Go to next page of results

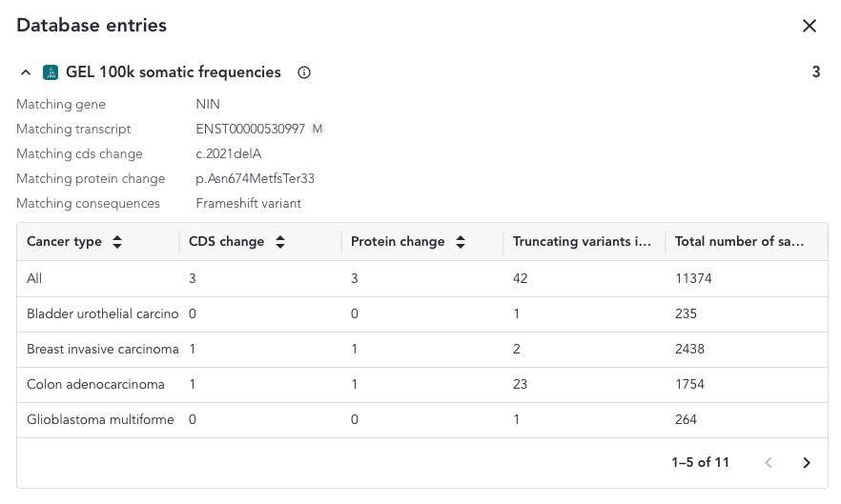(x=807, y=463)
